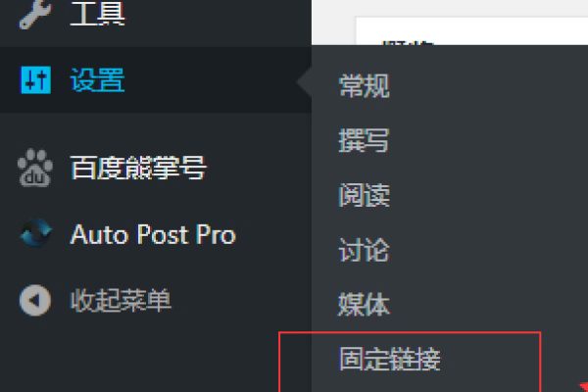Open the 固定链接 permalinks settings
The image size is (588, 392).
(390, 359)
